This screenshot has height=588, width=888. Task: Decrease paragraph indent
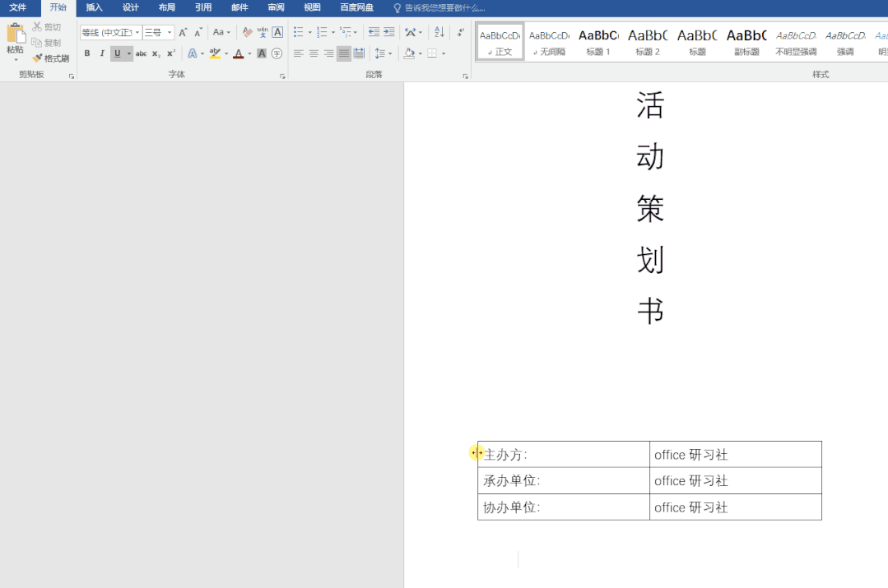coord(374,32)
